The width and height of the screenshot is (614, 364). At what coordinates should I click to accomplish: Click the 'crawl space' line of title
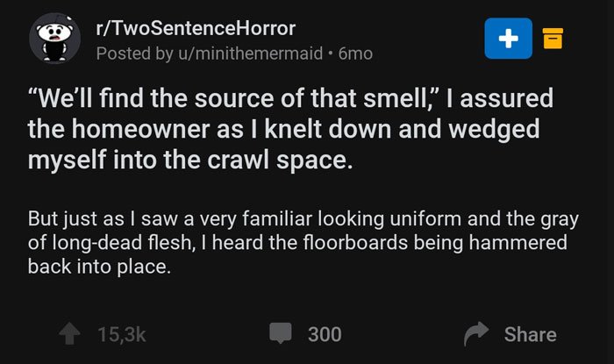point(190,161)
